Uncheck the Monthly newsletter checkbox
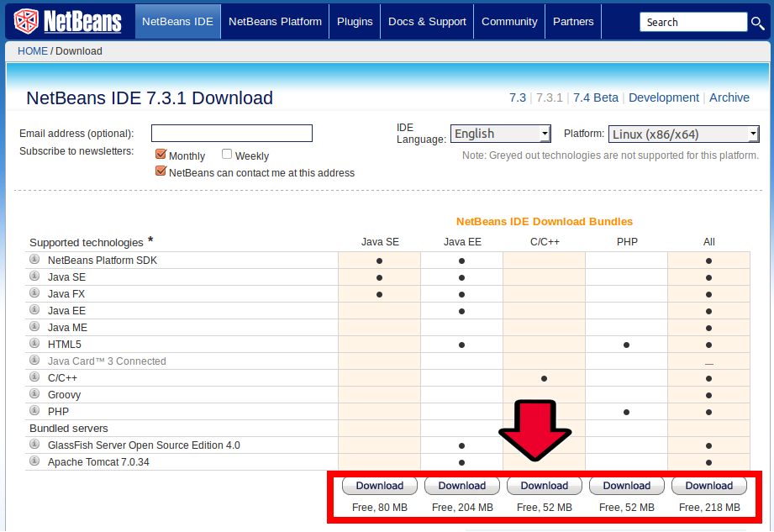This screenshot has height=532, width=774. tap(160, 155)
